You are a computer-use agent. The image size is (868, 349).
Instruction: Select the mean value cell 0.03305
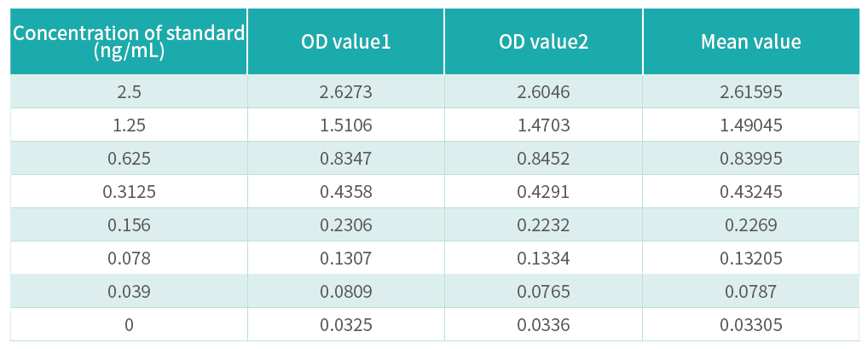coord(750,324)
